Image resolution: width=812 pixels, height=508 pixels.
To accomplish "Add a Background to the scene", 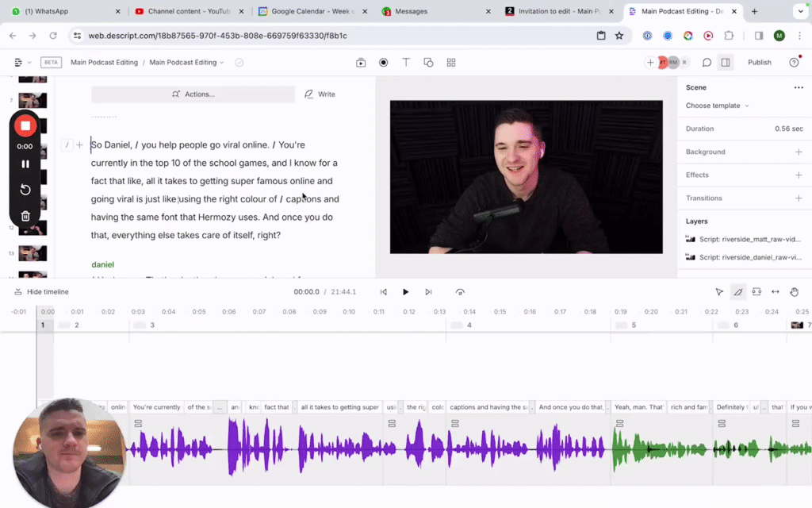I will 799,152.
